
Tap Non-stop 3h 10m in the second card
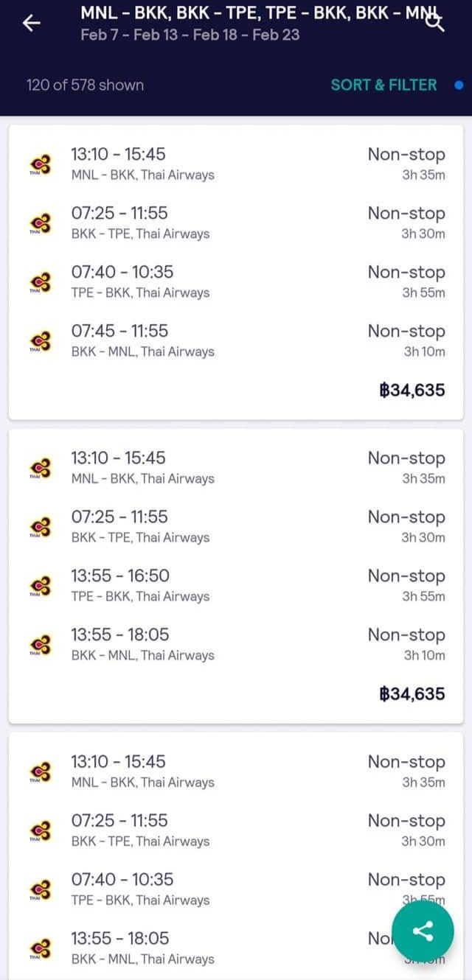point(407,644)
